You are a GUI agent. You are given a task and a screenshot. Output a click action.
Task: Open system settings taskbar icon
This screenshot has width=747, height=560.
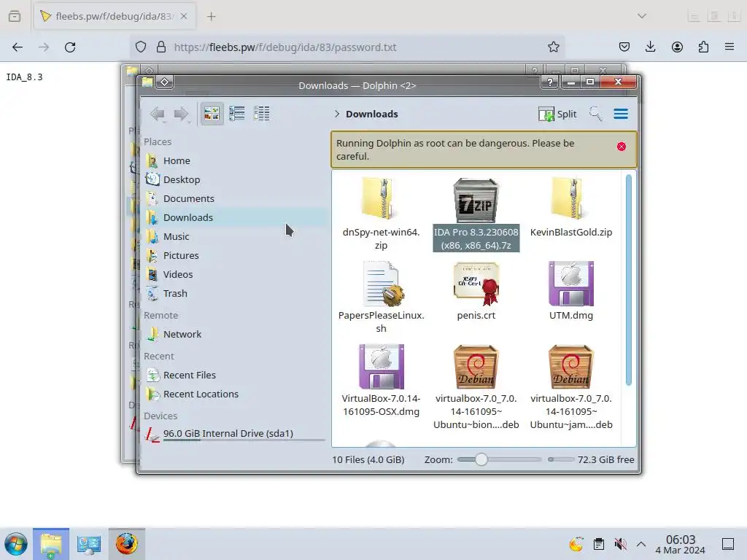[89, 544]
